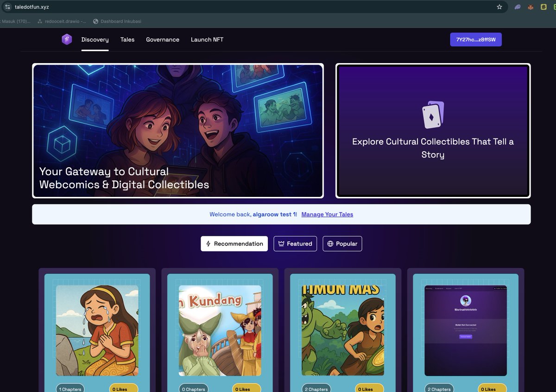Click the playing cards icon in collectibles banner
This screenshot has height=392, width=556.
[x=433, y=115]
